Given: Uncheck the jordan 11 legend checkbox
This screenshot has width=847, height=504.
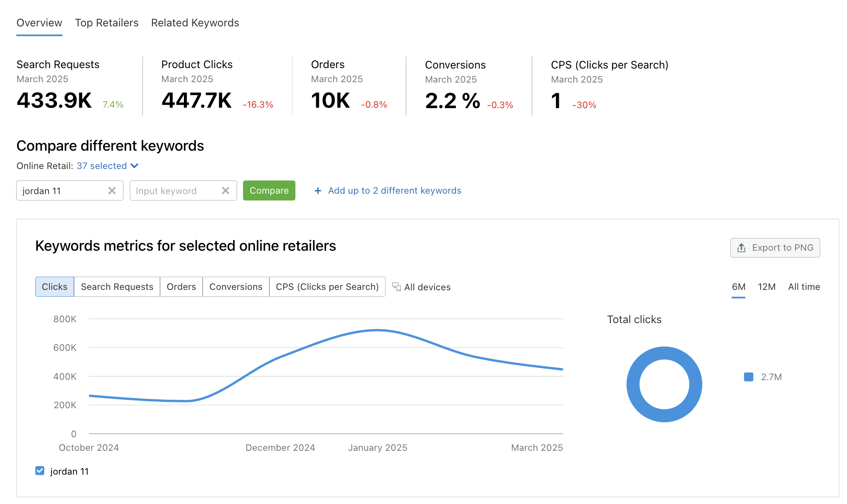Looking at the screenshot, I should point(40,470).
